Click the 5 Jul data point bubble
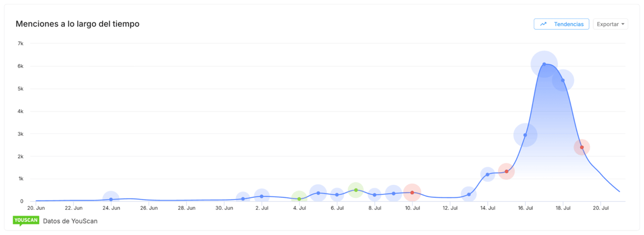The image size is (644, 235). (318, 193)
